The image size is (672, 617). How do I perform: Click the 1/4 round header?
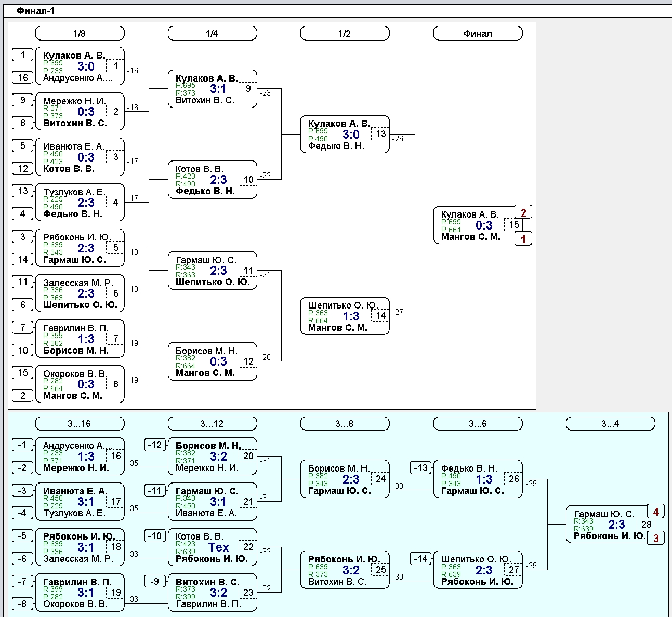click(x=212, y=34)
